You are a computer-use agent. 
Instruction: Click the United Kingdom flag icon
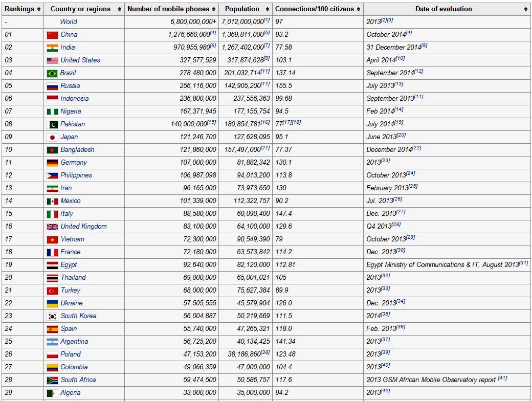pos(52,227)
